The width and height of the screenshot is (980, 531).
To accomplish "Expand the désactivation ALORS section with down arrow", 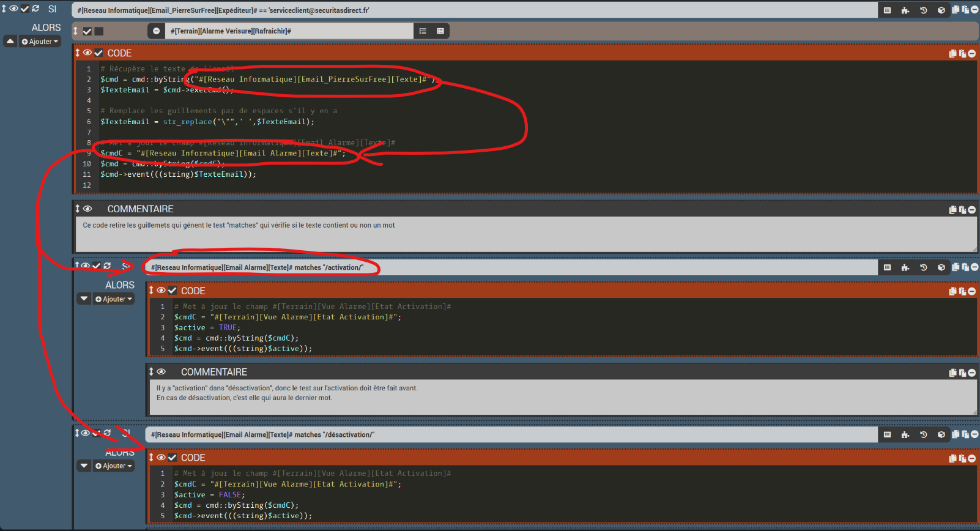I will 84,466.
